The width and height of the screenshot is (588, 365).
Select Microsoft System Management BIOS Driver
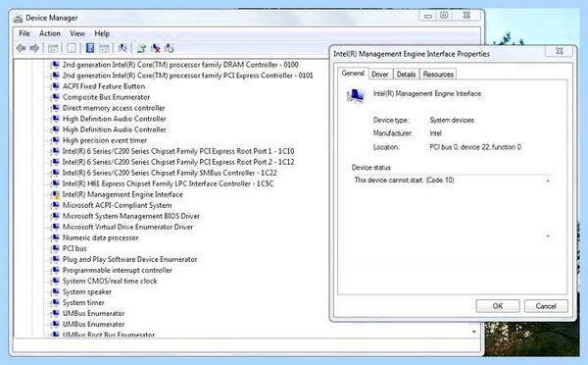[x=131, y=216]
